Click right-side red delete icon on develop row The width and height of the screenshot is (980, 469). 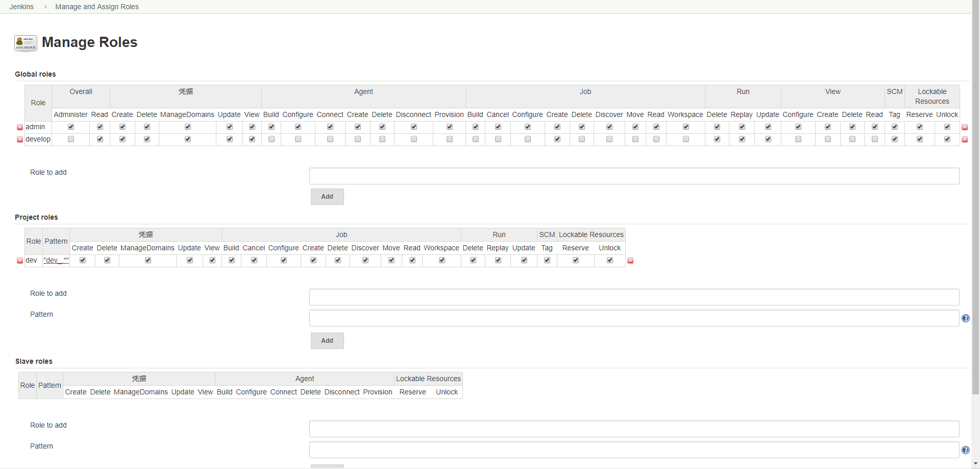(964, 139)
